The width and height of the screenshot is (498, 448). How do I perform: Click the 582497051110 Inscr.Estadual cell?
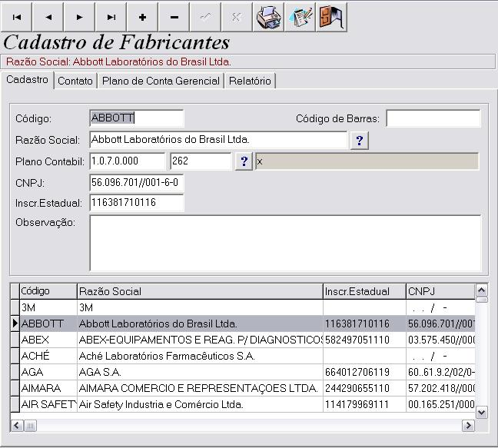[x=364, y=340]
